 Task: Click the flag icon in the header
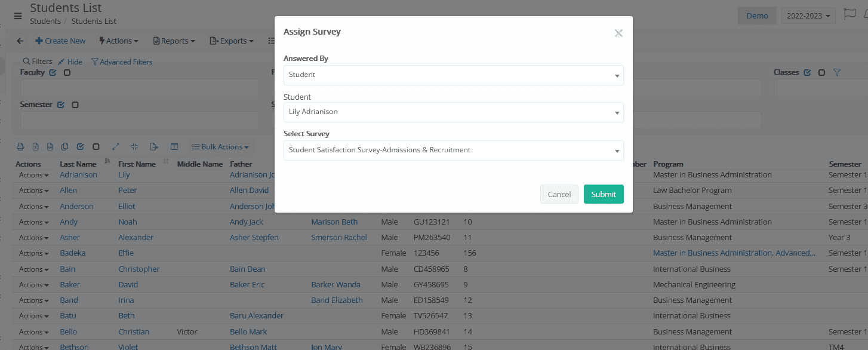pyautogui.click(x=849, y=15)
